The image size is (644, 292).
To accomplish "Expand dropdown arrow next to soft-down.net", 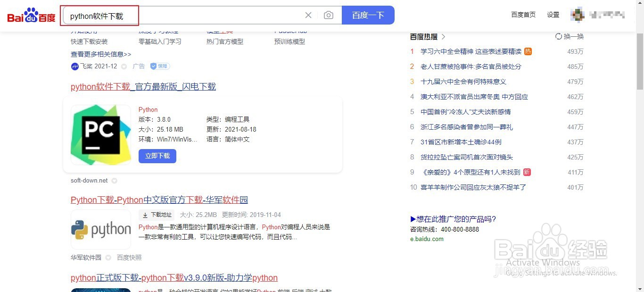I will pyautogui.click(x=114, y=181).
